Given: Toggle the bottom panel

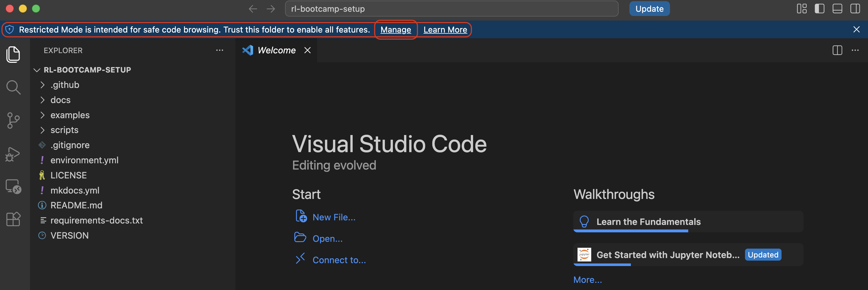Looking at the screenshot, I should [837, 9].
